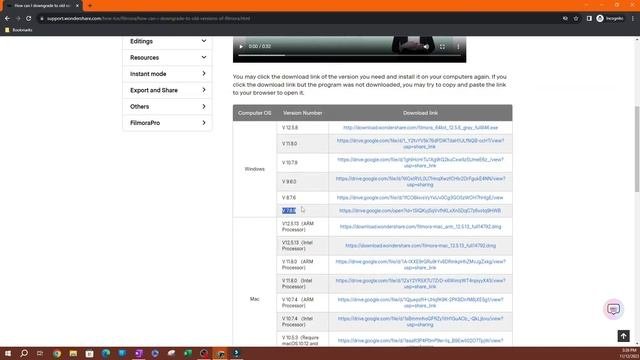640x360 pixels.
Task: Open Chrome from the taskbar
Action: [57, 353]
